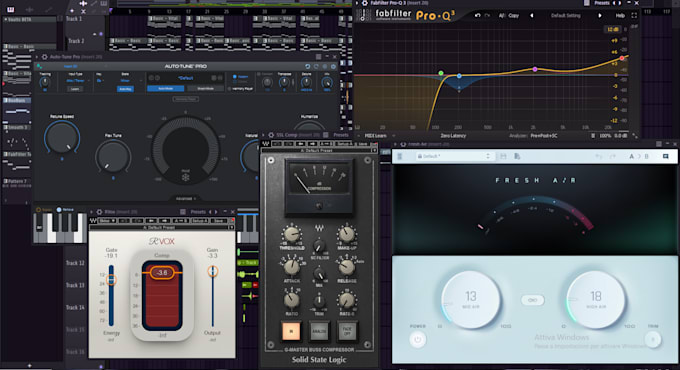Open the Default preset name in Auto-Tune
The image size is (680, 370).
pyautogui.click(x=186, y=78)
